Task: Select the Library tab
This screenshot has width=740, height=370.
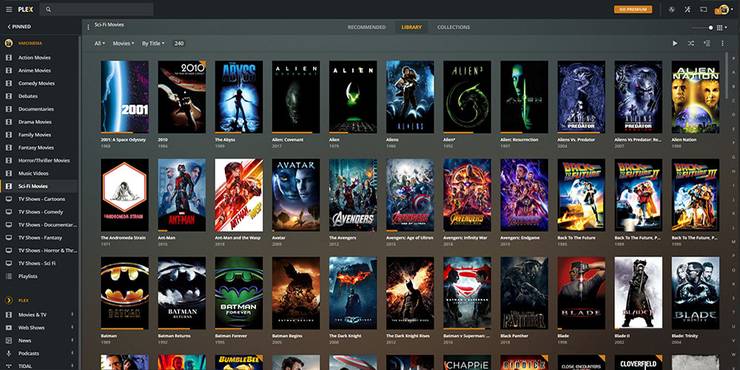Action: pyautogui.click(x=412, y=27)
